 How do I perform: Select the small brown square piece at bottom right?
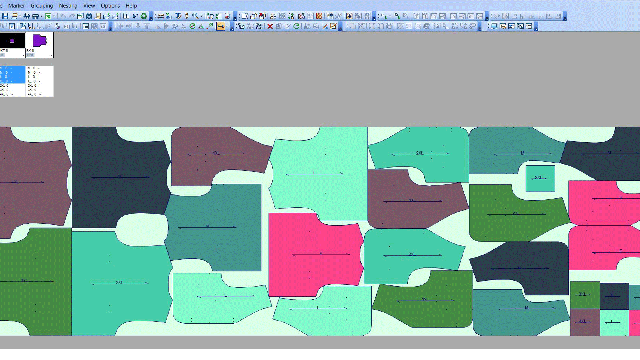click(584, 322)
